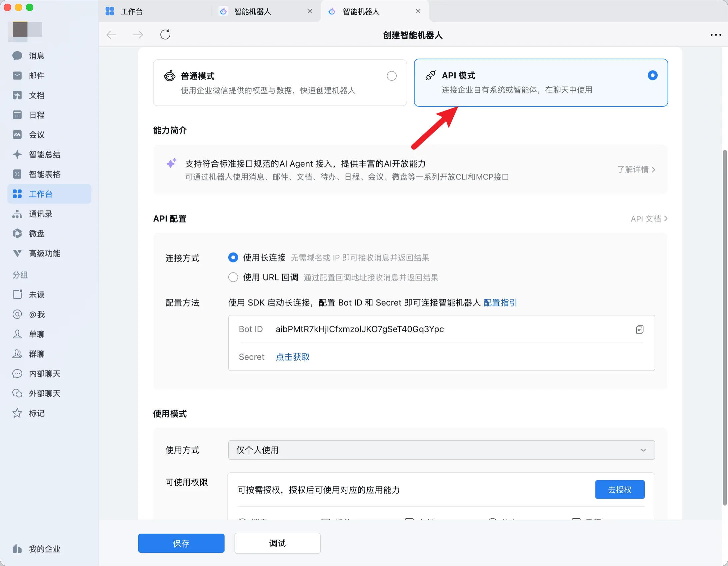Open 智能表格 in sidebar

[x=49, y=174]
